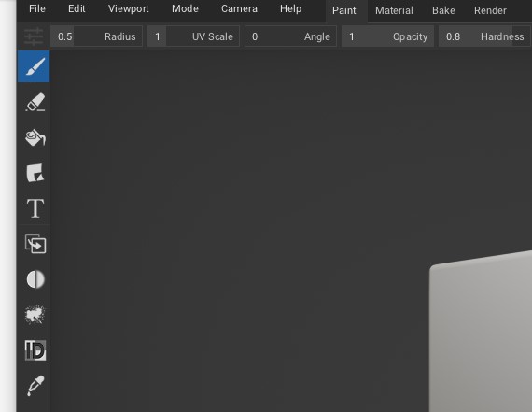The image size is (532, 412).
Task: Open the sliders settings icon beside Radius
Action: point(34,36)
